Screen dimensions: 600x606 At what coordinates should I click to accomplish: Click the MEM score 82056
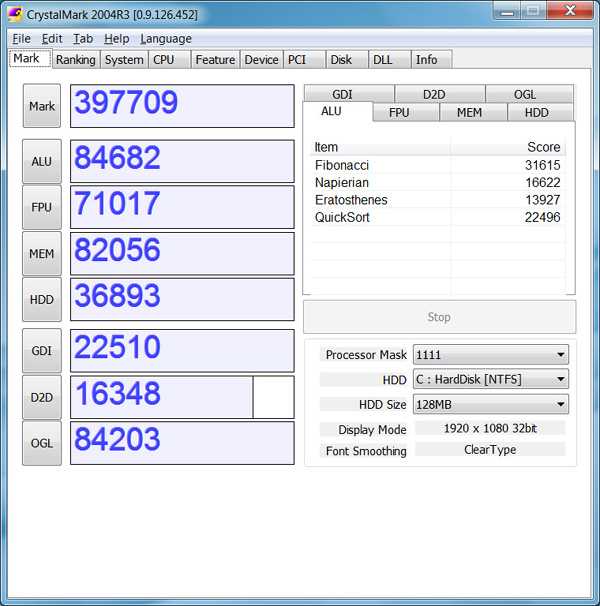click(182, 254)
